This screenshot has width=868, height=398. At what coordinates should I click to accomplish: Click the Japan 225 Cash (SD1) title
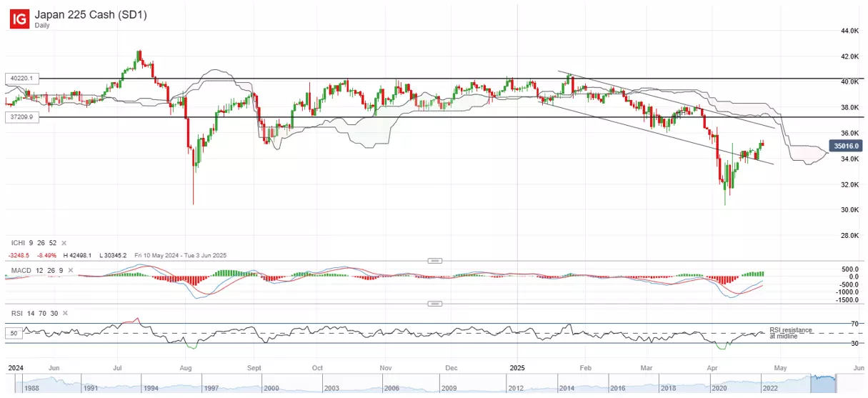(x=91, y=14)
